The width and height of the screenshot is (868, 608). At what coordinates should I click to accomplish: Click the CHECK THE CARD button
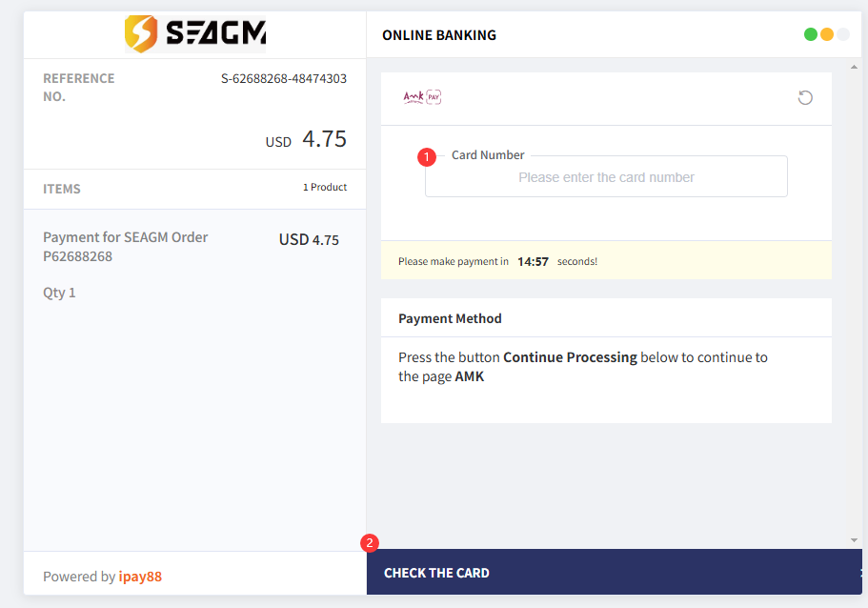614,572
